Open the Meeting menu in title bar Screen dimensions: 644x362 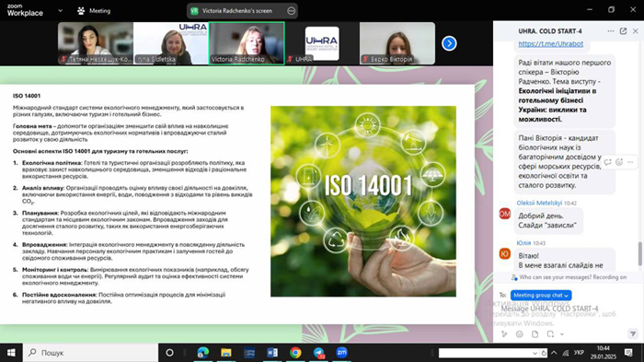pos(94,11)
